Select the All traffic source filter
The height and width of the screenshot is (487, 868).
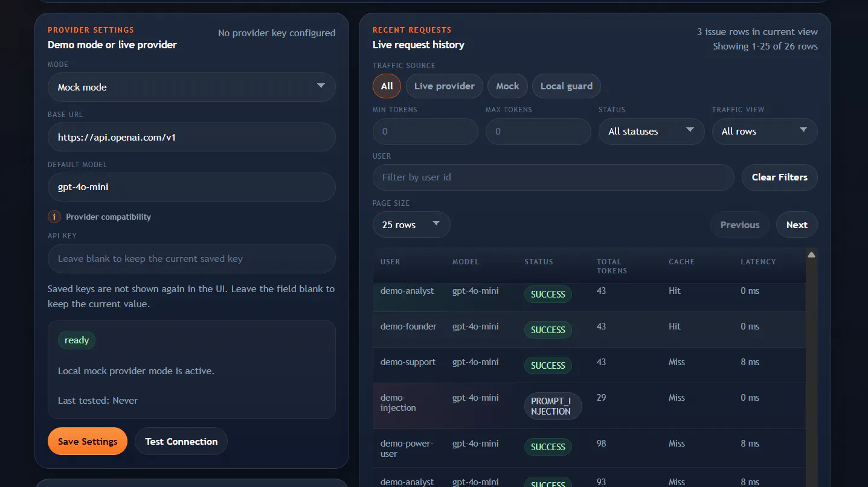[387, 86]
